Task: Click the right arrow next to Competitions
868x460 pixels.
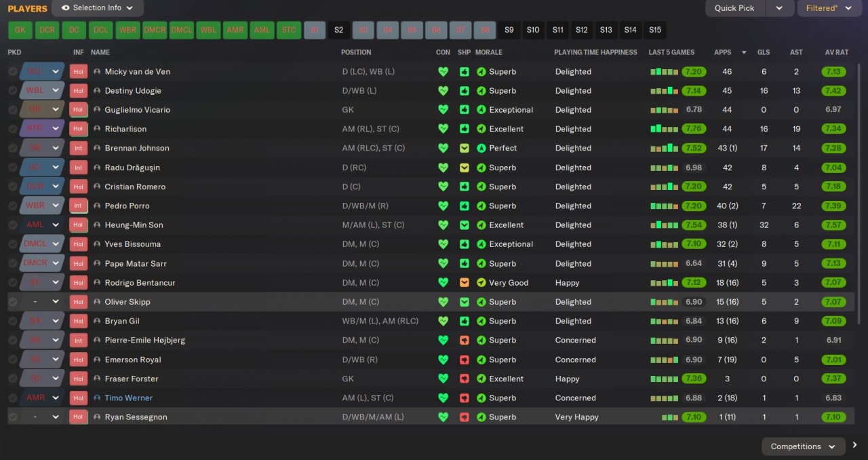Action: click(855, 446)
